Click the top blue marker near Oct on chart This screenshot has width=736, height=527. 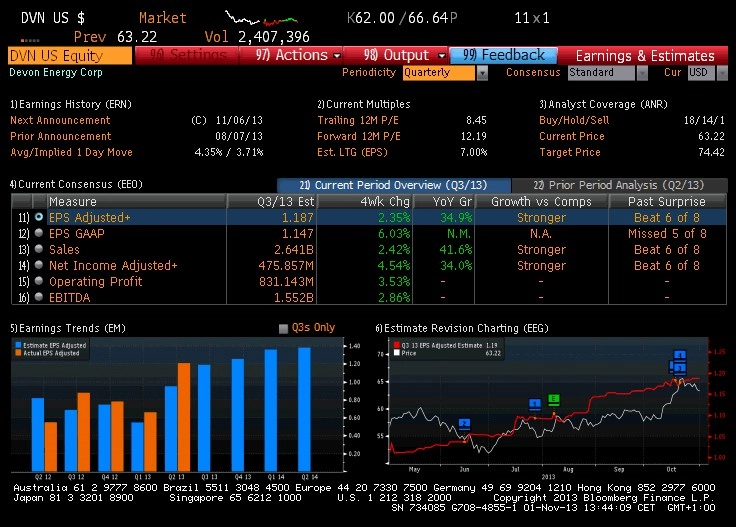pos(680,355)
